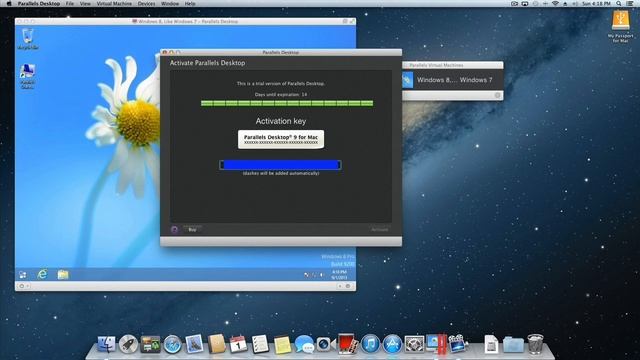640x360 pixels.
Task: Open the View menu
Action: click(85, 3)
